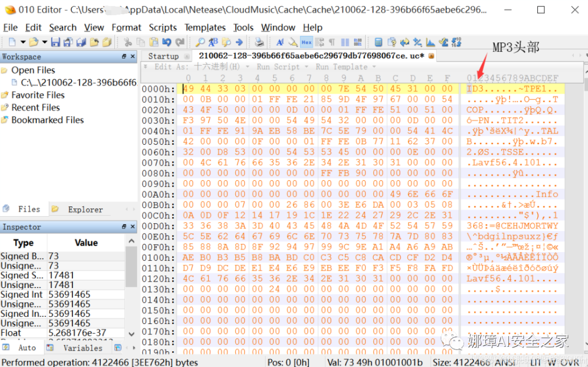Open the View menu

(x=94, y=27)
